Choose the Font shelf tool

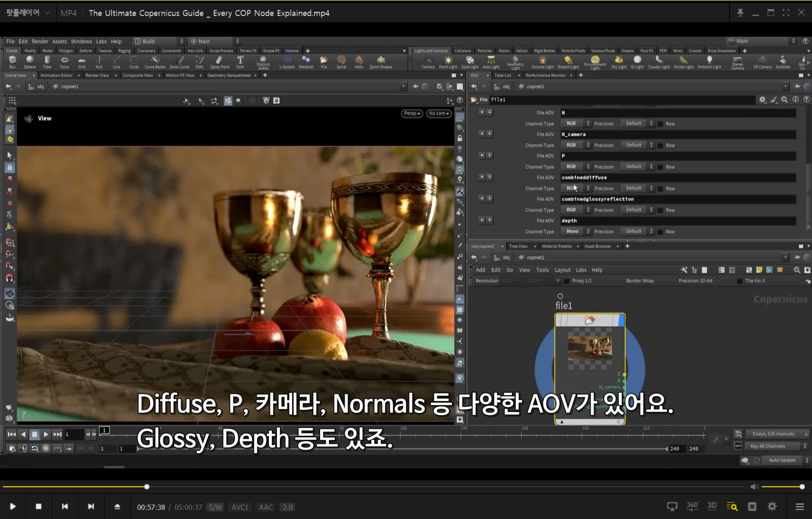click(240, 62)
